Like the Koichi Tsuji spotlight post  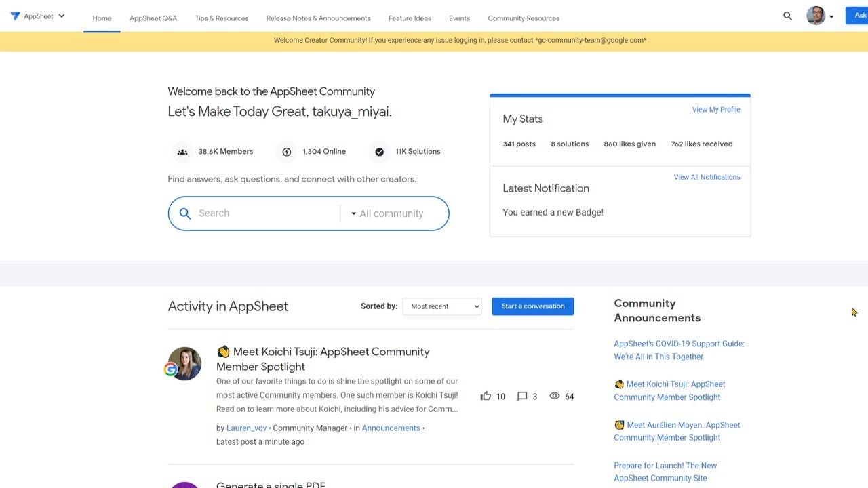pyautogui.click(x=486, y=396)
